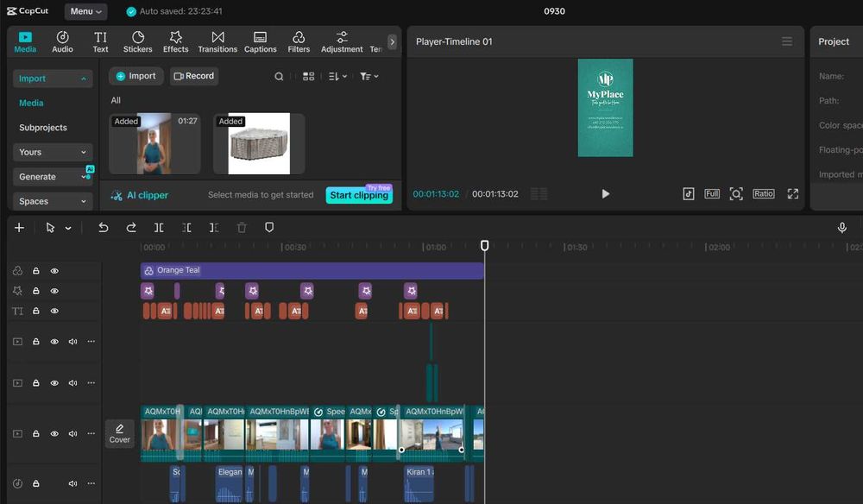Open the media sort dropdown
Image resolution: width=863 pixels, height=504 pixels.
[x=337, y=77]
